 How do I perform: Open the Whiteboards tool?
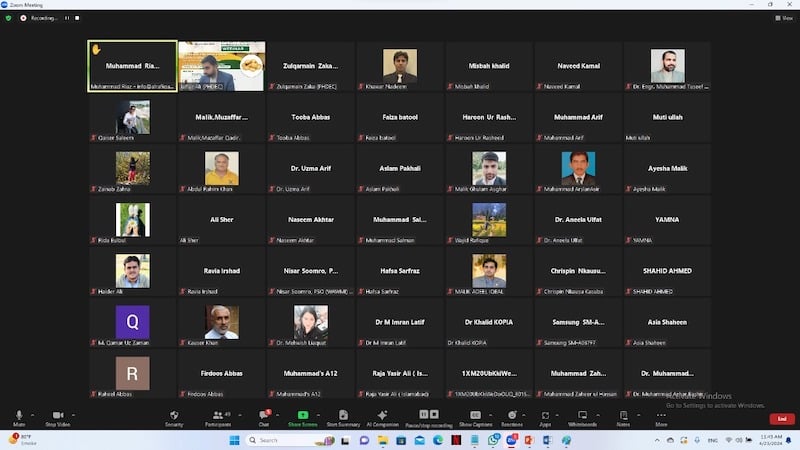[582, 416]
